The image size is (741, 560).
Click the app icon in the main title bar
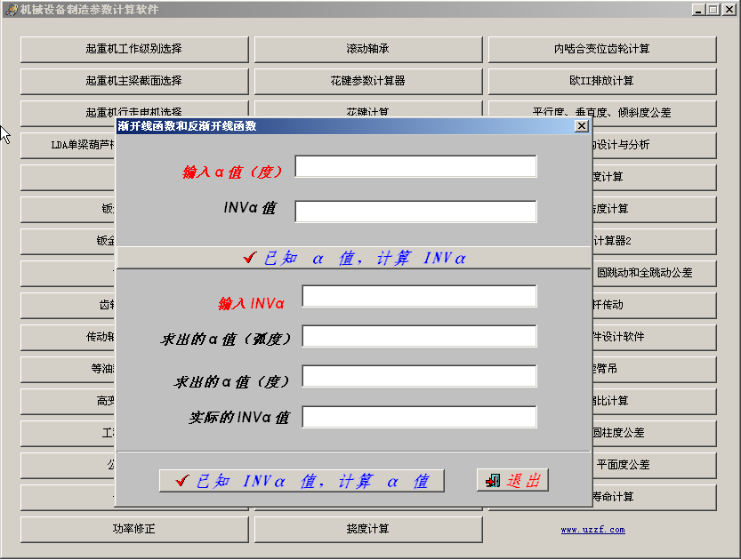pyautogui.click(x=11, y=10)
